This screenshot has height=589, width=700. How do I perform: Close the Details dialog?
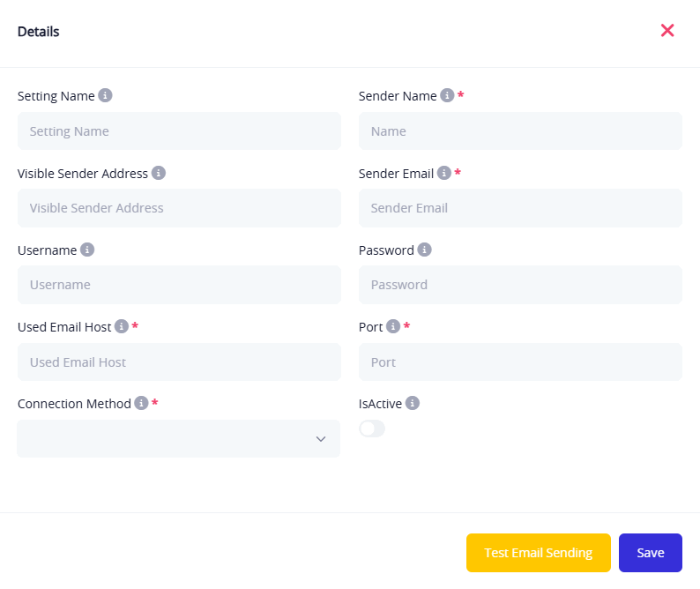[x=667, y=31]
